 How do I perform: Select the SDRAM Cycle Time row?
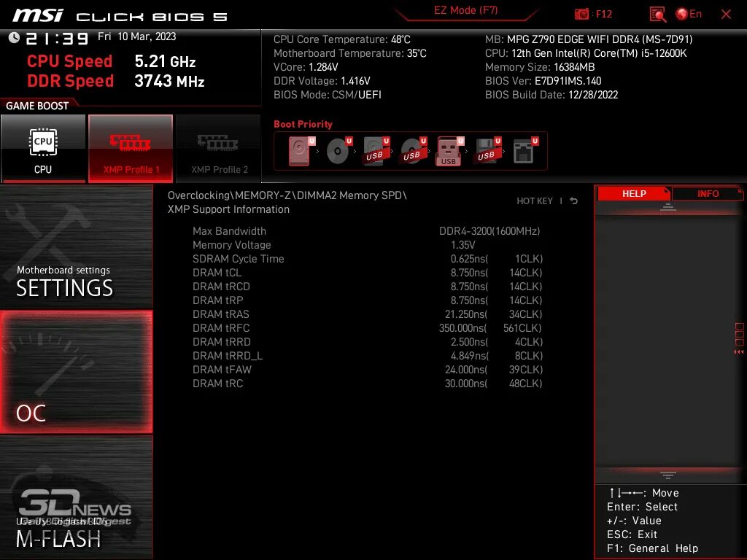point(368,259)
